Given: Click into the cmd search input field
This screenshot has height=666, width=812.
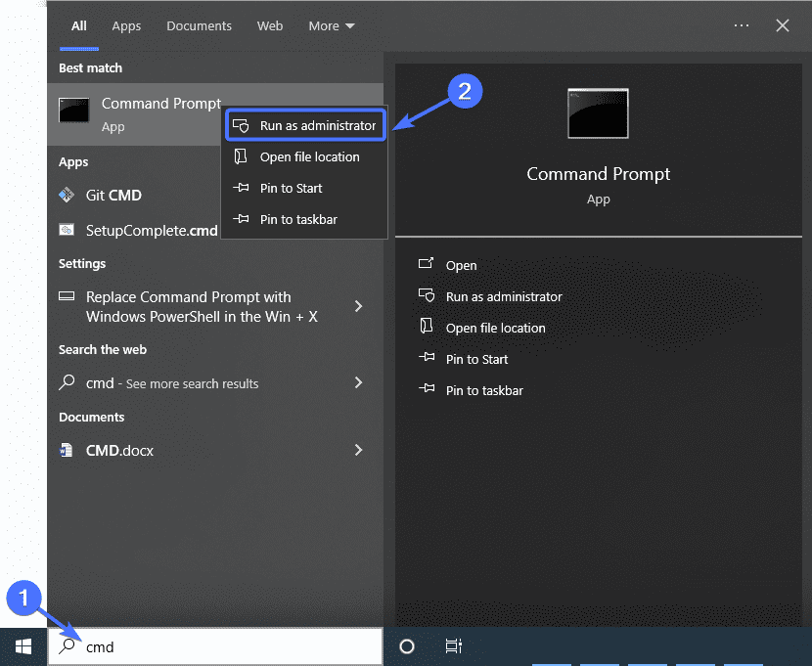Looking at the screenshot, I should point(215,646).
